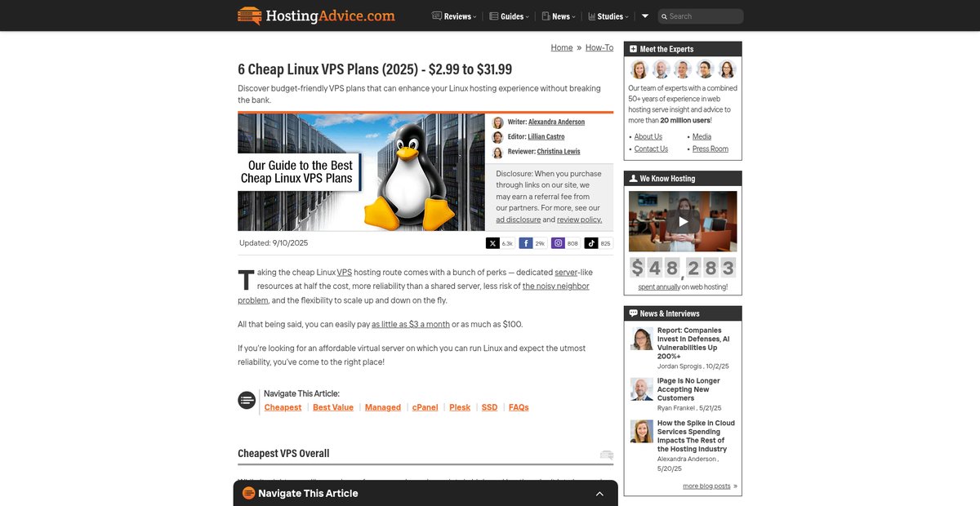Click the server icon beside Cheapest VPS Overall
The height and width of the screenshot is (506, 980).
coord(607,455)
